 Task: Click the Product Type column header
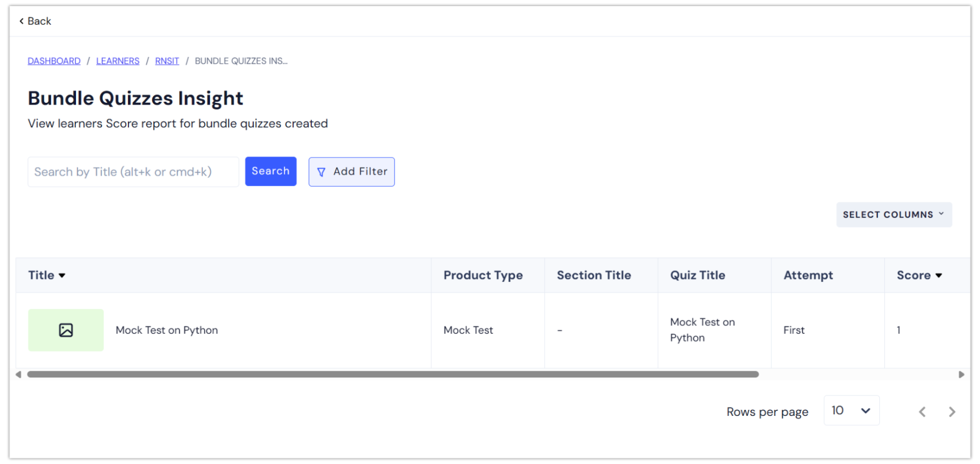[483, 275]
